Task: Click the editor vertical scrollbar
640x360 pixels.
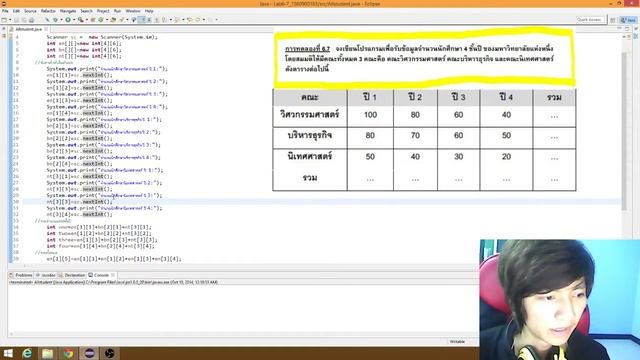Action: pyautogui.click(x=624, y=131)
